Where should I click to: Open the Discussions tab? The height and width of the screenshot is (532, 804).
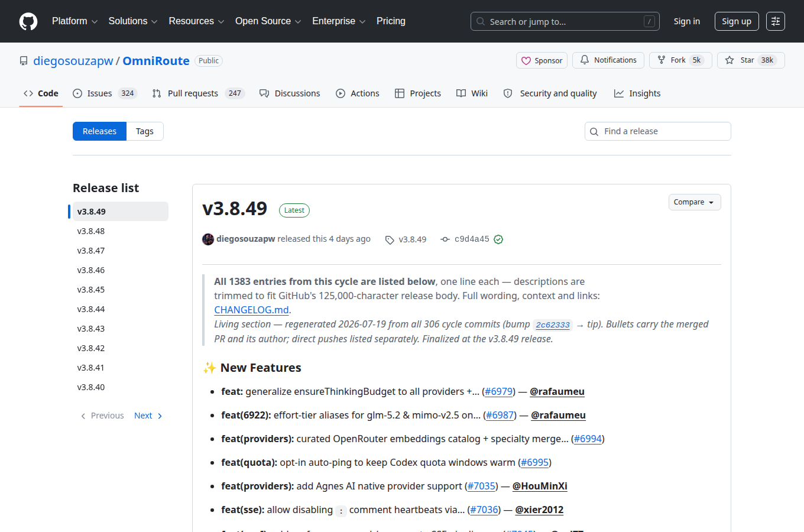(x=290, y=93)
